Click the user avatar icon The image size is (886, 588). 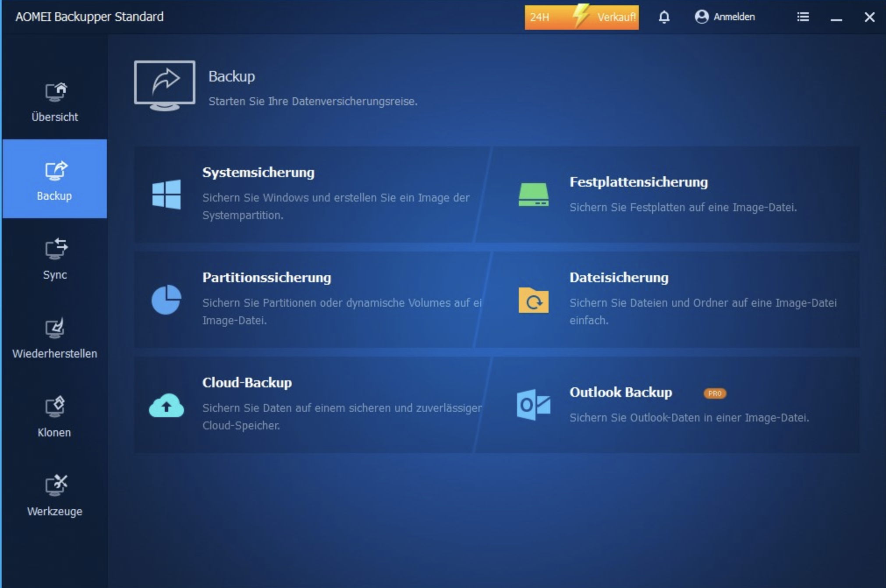702,17
